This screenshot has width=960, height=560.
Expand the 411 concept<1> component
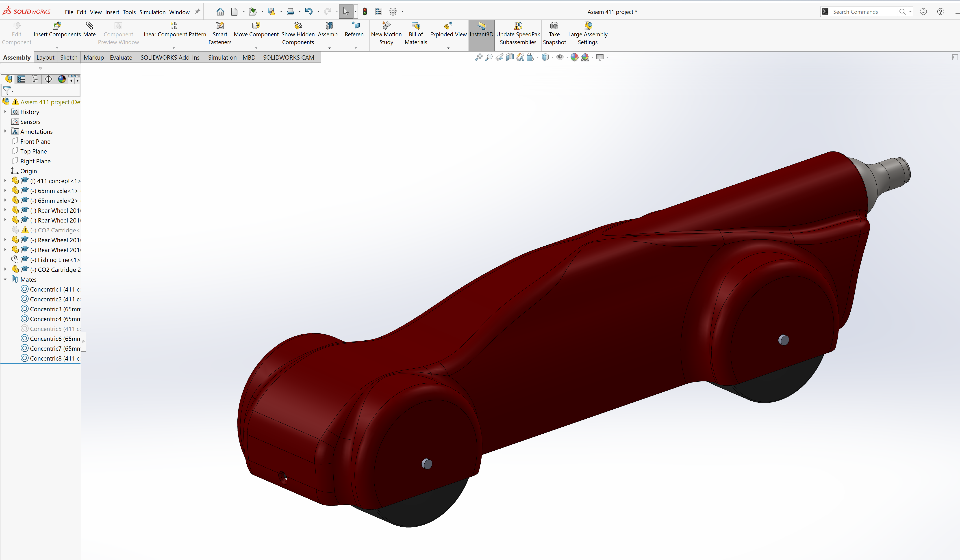click(5, 180)
